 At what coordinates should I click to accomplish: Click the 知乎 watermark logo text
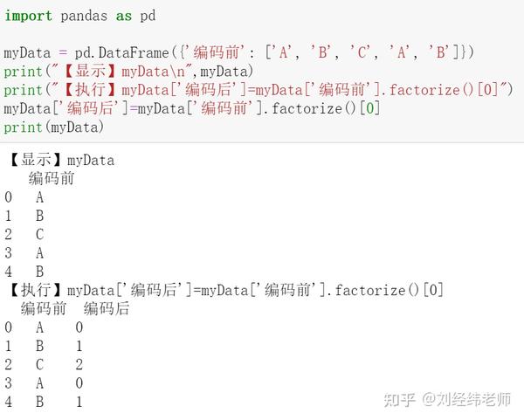click(399, 400)
